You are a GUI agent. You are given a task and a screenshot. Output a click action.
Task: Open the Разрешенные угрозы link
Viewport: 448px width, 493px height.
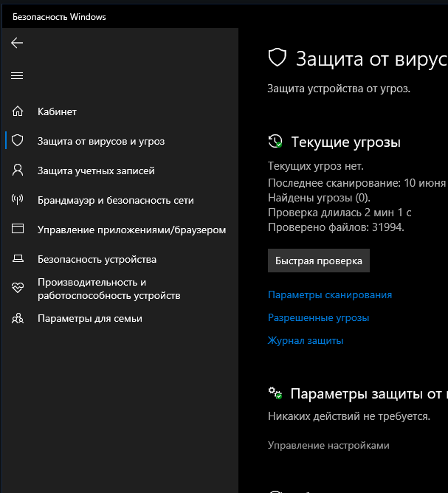pyautogui.click(x=318, y=317)
